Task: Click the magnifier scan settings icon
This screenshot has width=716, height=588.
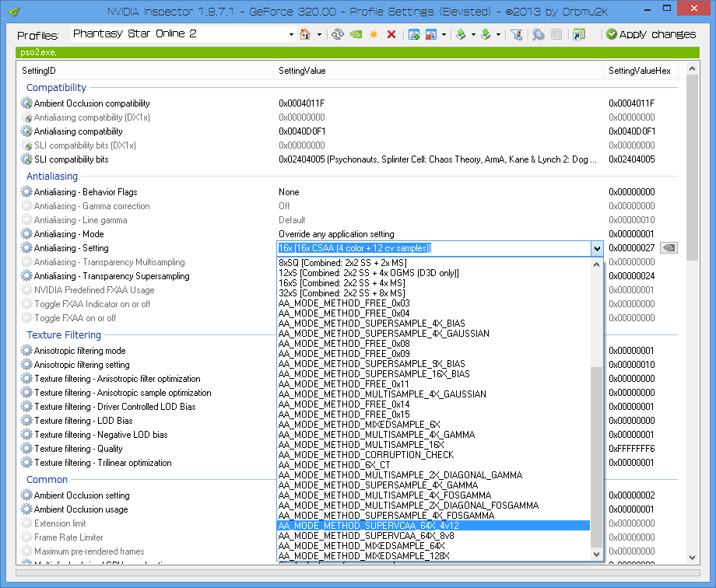Action: [539, 34]
